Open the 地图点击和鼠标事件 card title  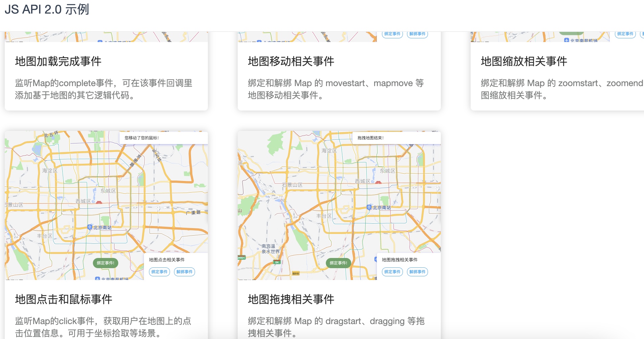pyautogui.click(x=64, y=299)
